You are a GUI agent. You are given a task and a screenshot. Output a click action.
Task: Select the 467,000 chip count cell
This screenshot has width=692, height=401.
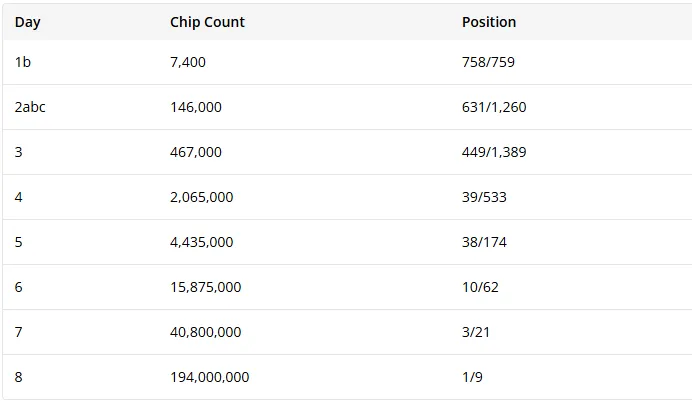pos(196,152)
